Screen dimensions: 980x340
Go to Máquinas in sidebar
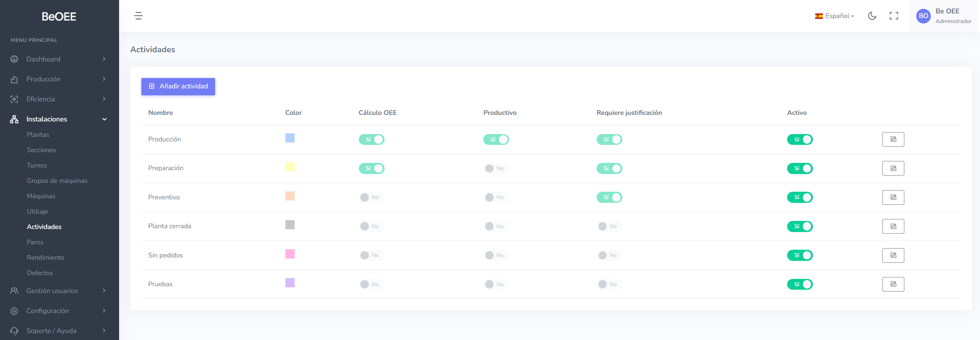point(41,196)
